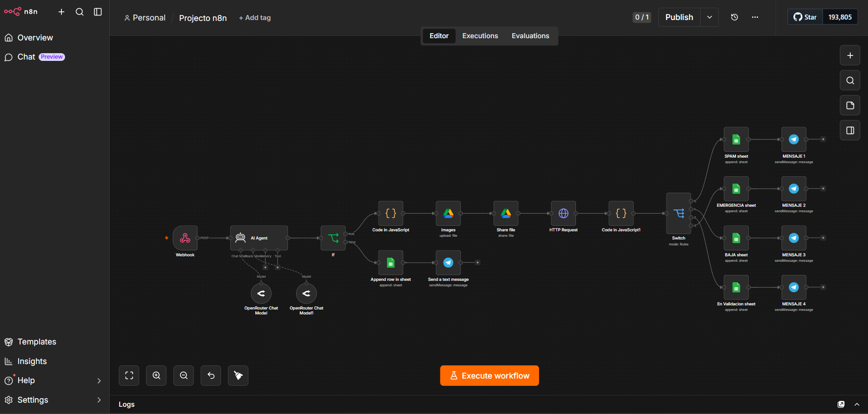Select the If node
The image size is (868, 414).
click(x=333, y=238)
